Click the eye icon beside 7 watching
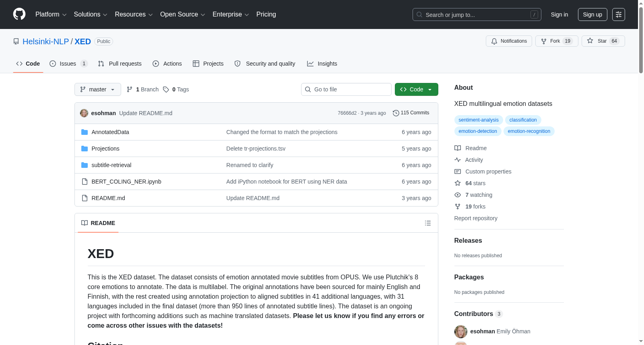 tap(458, 195)
